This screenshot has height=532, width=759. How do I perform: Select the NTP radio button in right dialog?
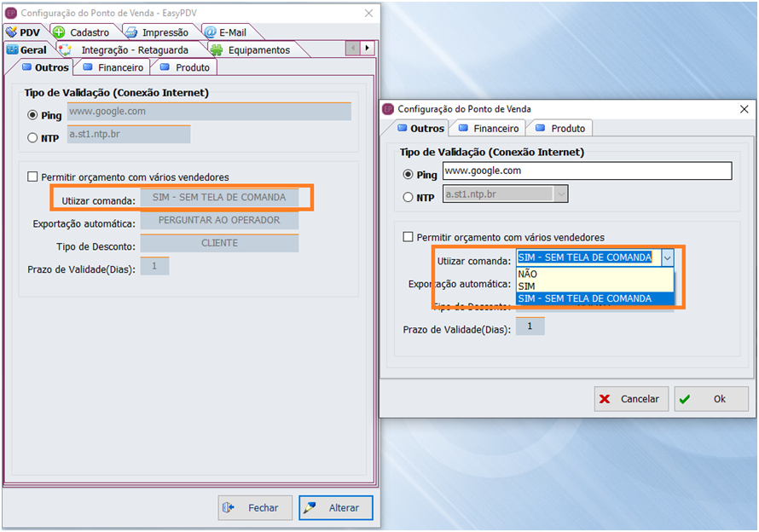(x=408, y=197)
